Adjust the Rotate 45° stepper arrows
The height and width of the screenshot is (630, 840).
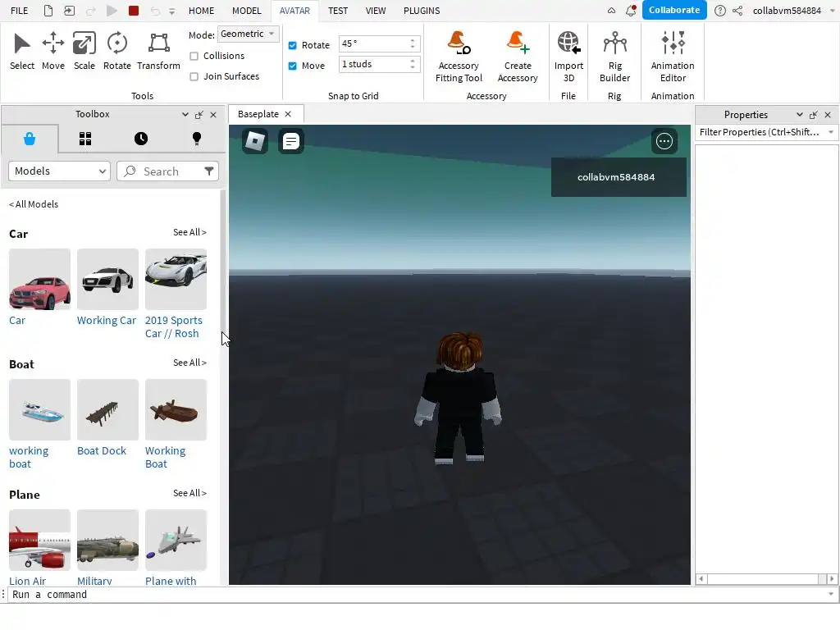412,44
